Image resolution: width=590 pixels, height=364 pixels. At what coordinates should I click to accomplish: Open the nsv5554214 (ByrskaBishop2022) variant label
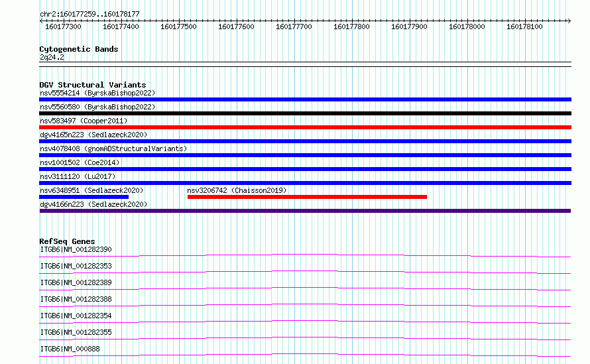97,93
